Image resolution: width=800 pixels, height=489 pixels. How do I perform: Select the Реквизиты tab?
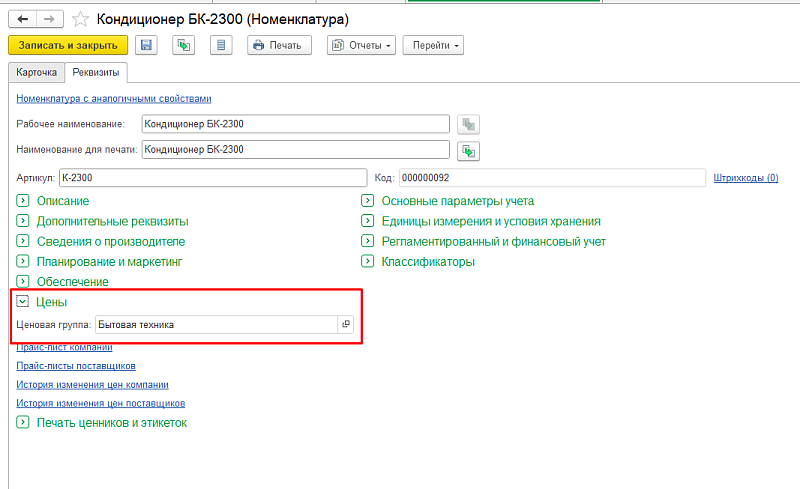pos(95,73)
